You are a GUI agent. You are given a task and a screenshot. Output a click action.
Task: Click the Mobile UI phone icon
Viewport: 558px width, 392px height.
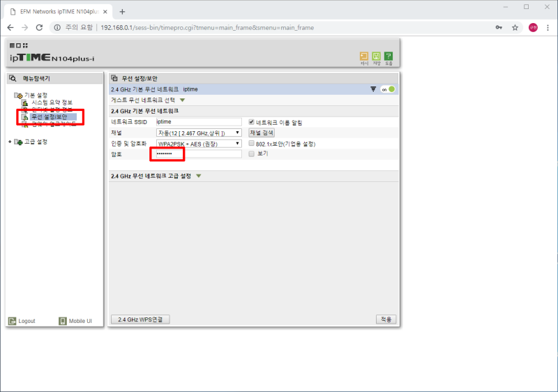click(63, 321)
